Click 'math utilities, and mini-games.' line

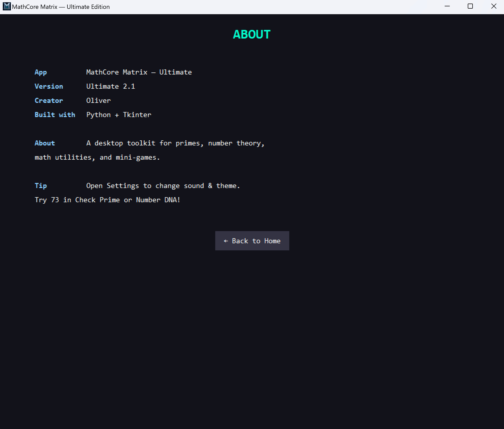[97, 158]
